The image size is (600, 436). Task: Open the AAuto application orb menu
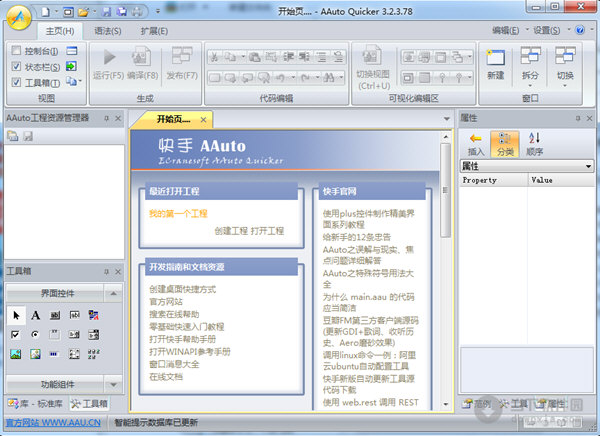[19, 17]
